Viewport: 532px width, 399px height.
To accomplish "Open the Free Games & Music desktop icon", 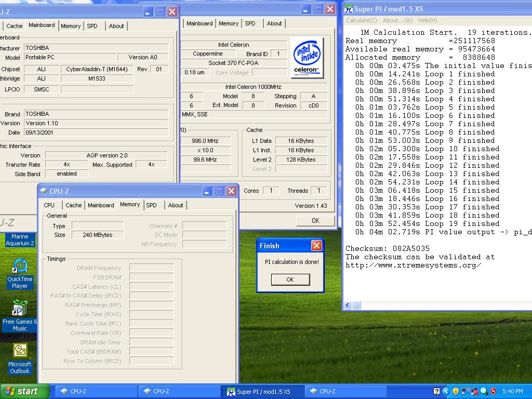I will click(x=20, y=315).
